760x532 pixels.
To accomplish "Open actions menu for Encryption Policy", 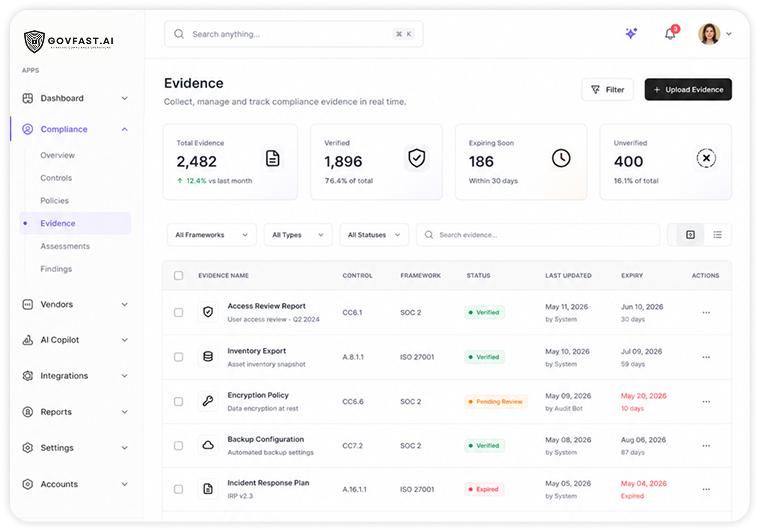I will tap(706, 402).
